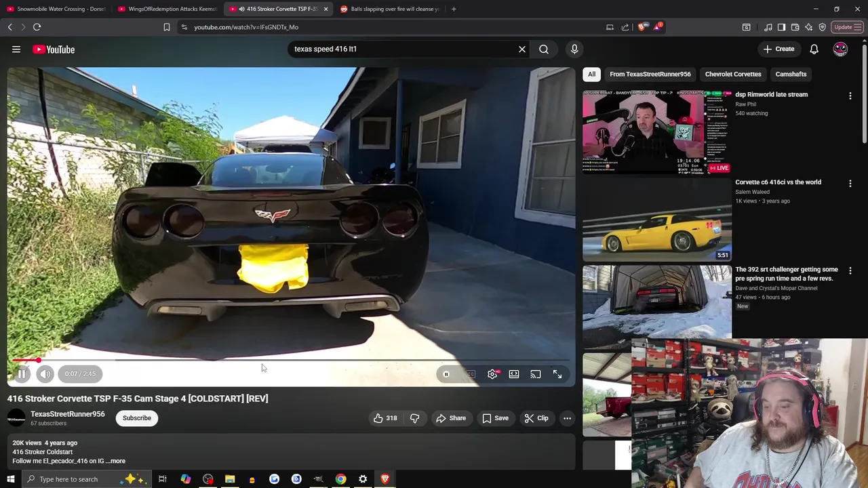Open the 392 srt challenger video title
The height and width of the screenshot is (488, 868).
pos(787,274)
